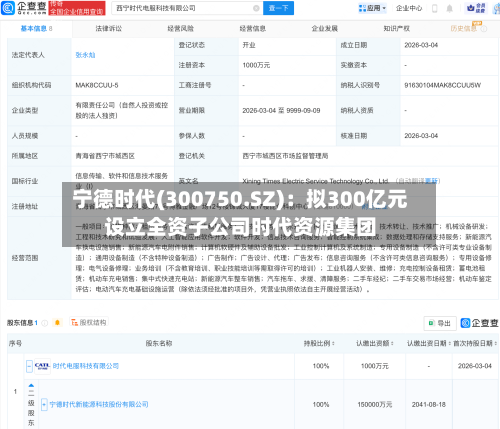Switch to the 经营信息 tab
Image resolution: width=500 pixels, height=429 pixels.
point(253,29)
